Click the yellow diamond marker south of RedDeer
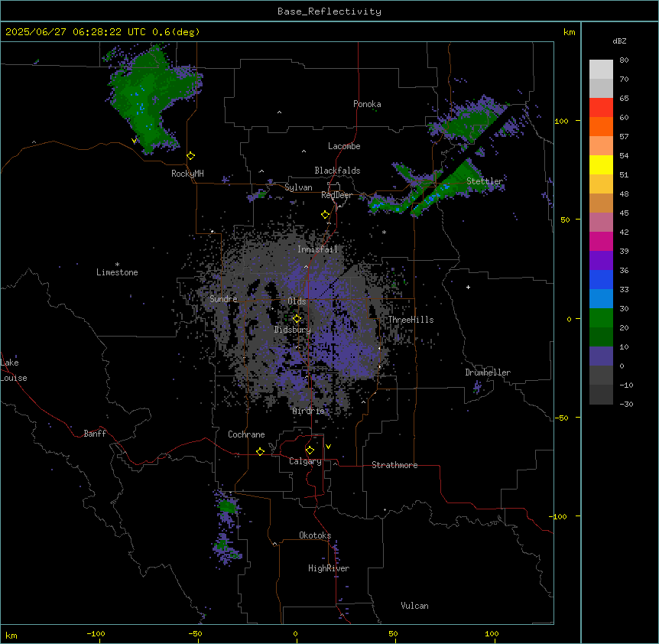Viewport: 659px width, 644px height. point(326,215)
